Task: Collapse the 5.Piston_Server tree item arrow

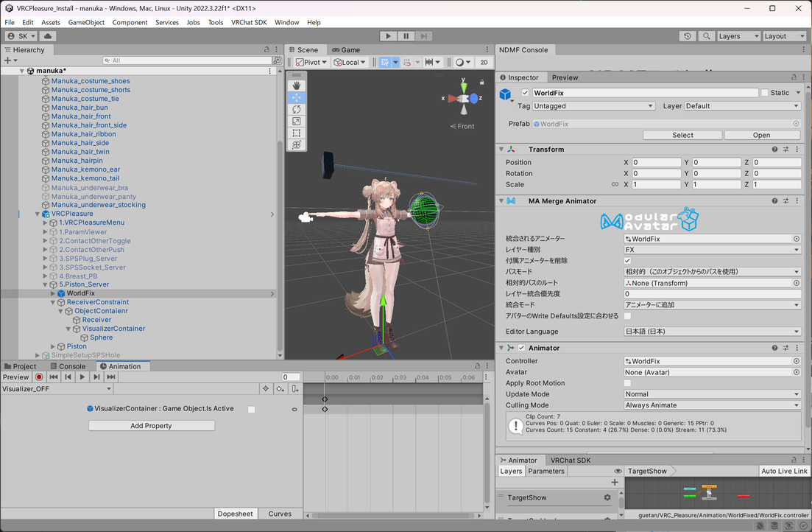Action: click(45, 284)
